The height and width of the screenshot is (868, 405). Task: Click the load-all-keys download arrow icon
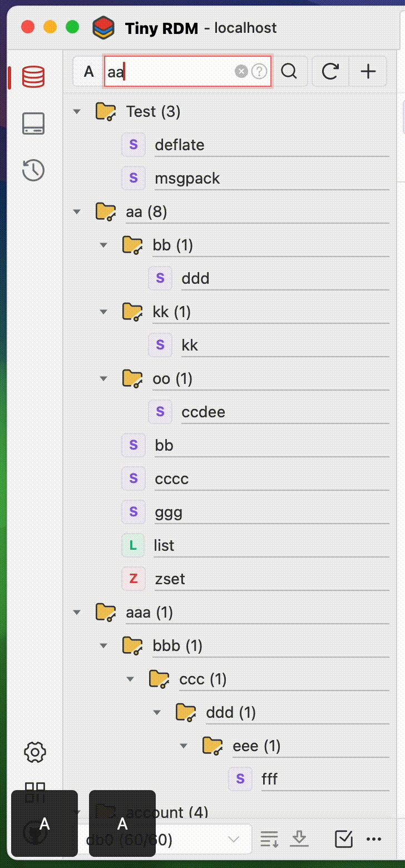300,839
